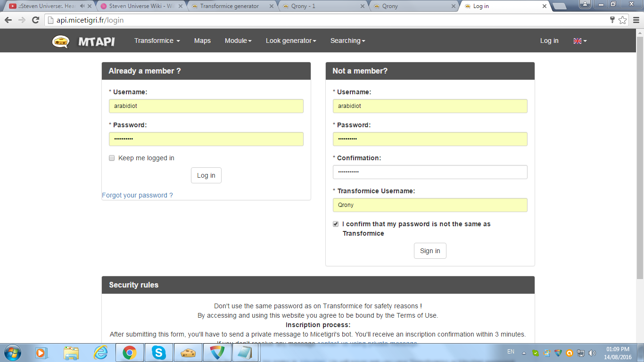This screenshot has height=362, width=644.
Task: Click the MTAPI brand text
Action: 96,41
